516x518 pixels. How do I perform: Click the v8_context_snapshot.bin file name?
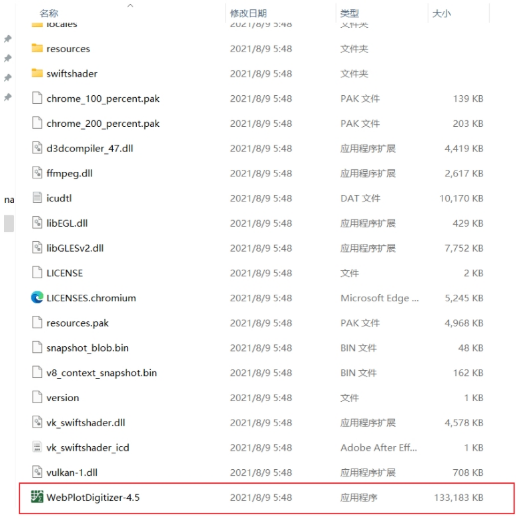coord(102,373)
